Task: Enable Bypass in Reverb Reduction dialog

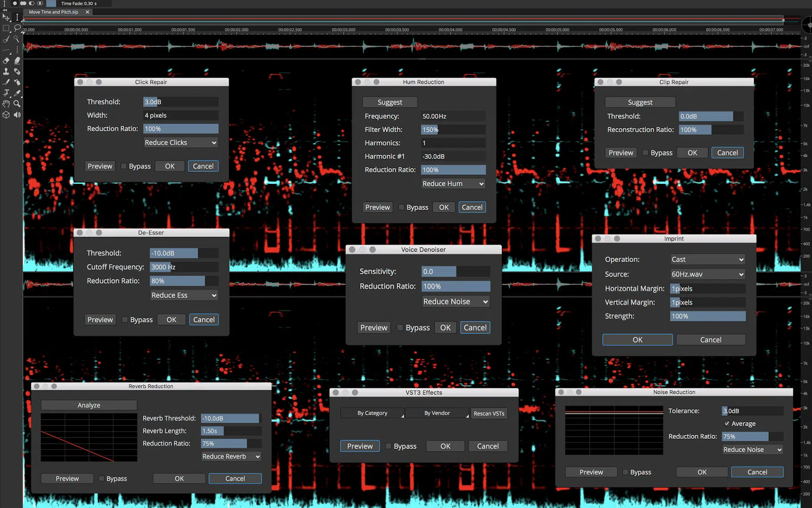Action: tap(102, 479)
